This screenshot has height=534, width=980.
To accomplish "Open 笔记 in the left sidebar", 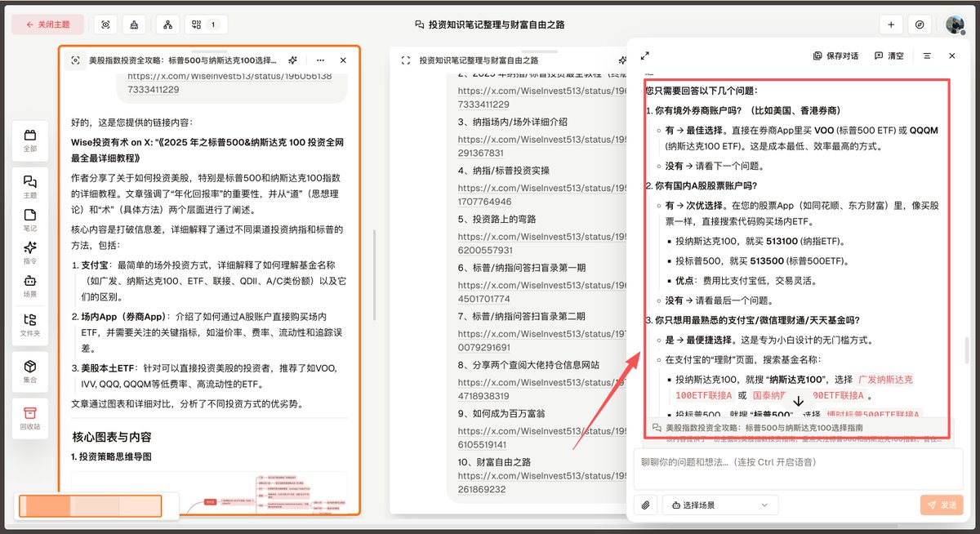I will pyautogui.click(x=30, y=220).
